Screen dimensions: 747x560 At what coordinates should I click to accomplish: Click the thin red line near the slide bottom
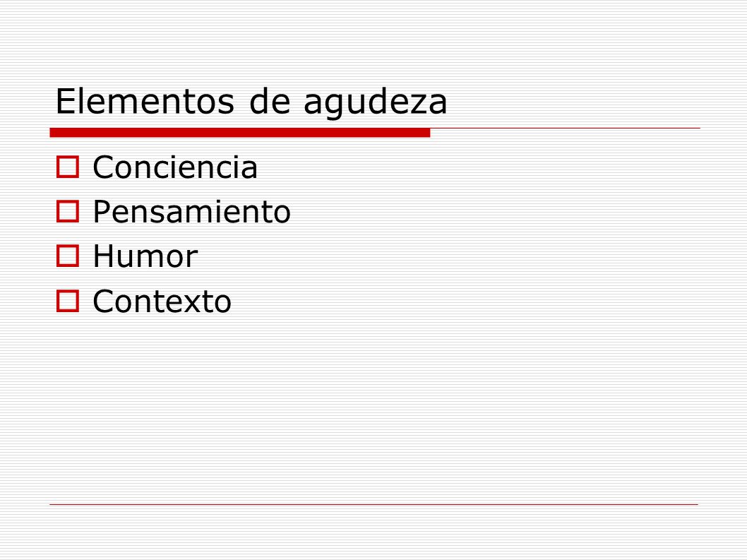coord(373,504)
